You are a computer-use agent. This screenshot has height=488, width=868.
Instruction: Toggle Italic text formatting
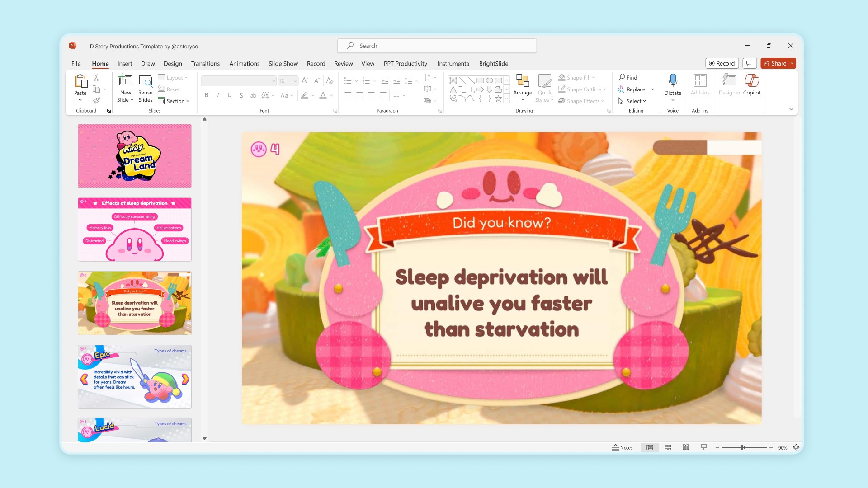[218, 95]
